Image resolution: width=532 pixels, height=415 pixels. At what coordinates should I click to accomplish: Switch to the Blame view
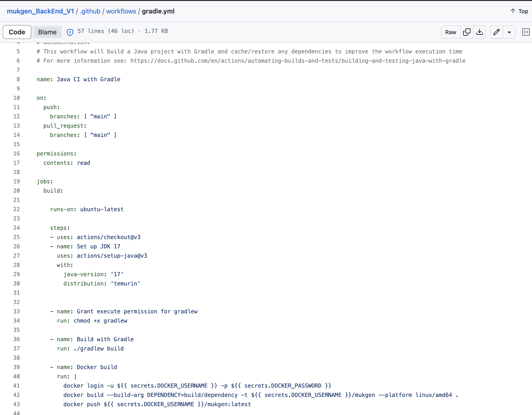tap(47, 32)
